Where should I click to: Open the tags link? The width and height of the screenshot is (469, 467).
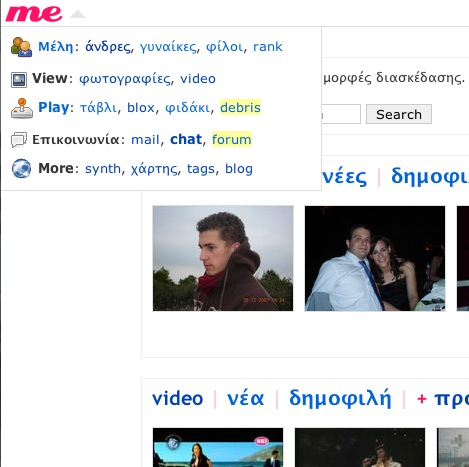[x=201, y=169]
